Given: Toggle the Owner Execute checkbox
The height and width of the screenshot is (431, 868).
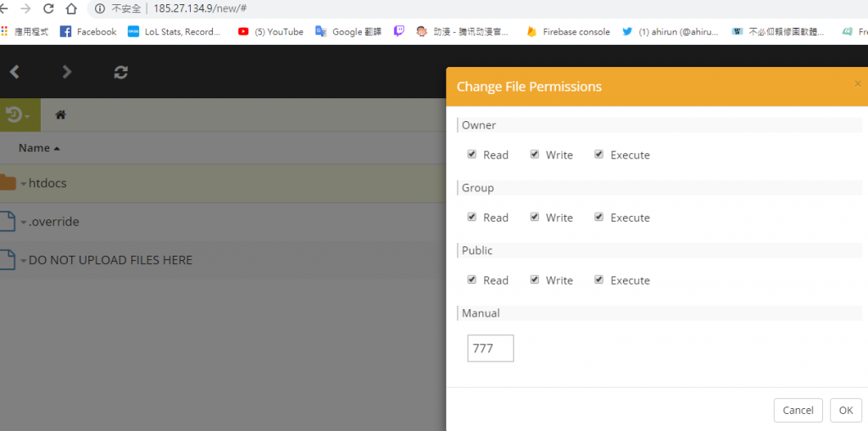Looking at the screenshot, I should (x=599, y=154).
